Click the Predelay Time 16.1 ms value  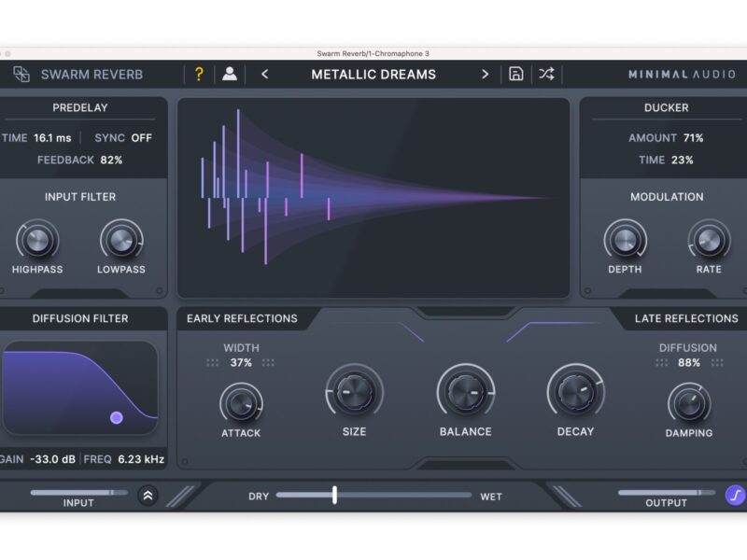click(x=52, y=138)
